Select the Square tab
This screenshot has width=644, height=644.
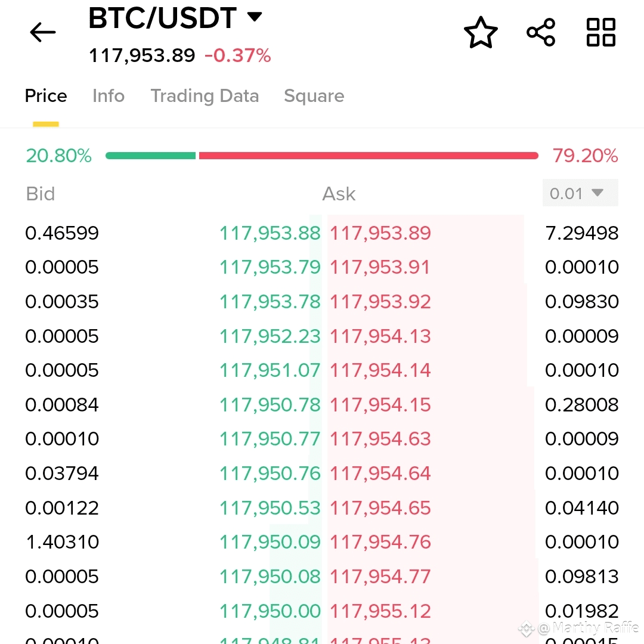(x=314, y=96)
